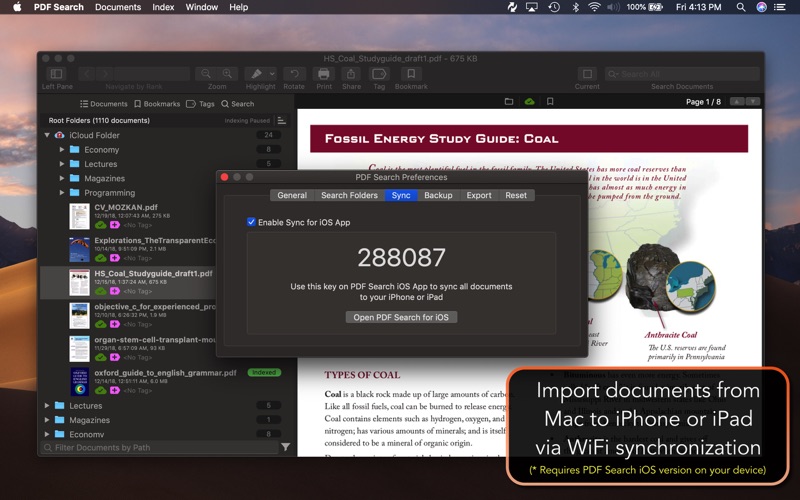This screenshot has width=800, height=500.
Task: Click the filter funnel icon
Action: pyautogui.click(x=286, y=447)
